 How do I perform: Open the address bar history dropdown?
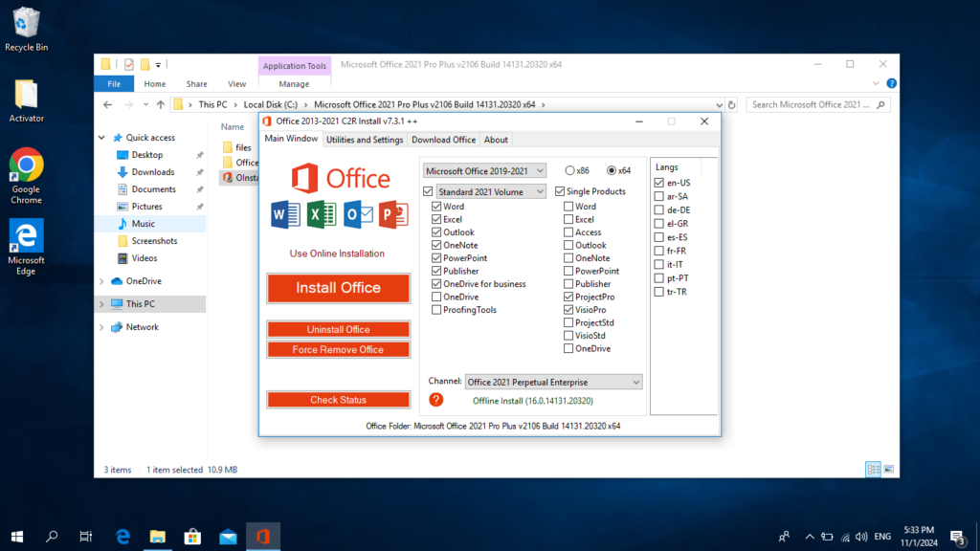click(x=719, y=105)
